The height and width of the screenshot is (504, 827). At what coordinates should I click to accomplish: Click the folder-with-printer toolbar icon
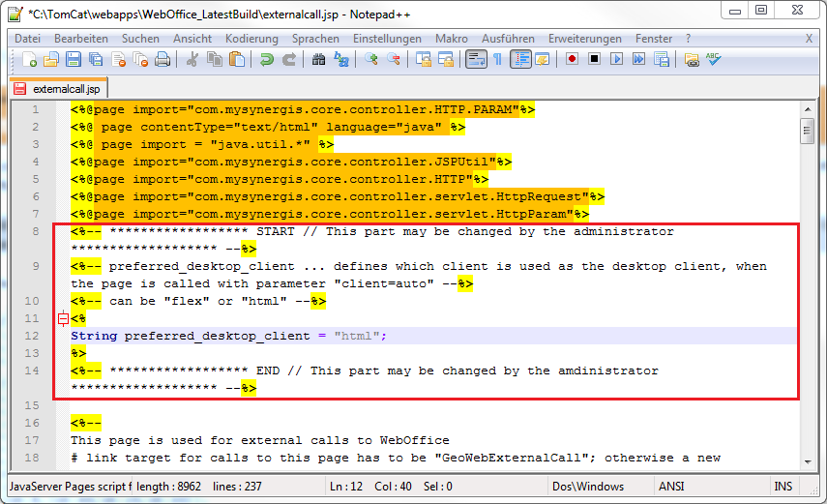click(x=692, y=60)
